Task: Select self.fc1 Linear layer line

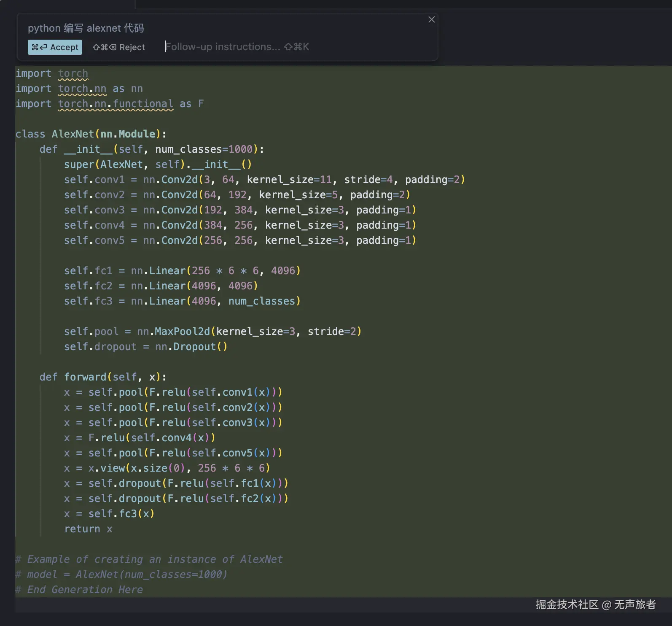Action: coord(182,271)
